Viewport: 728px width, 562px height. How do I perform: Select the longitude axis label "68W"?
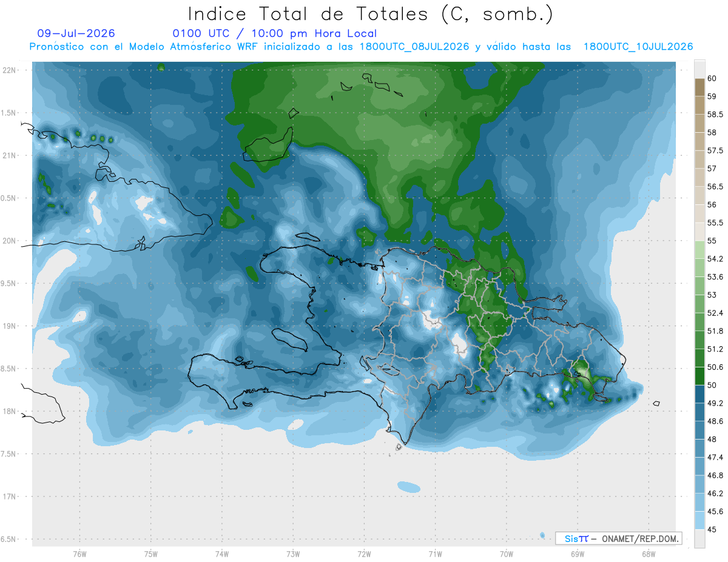tap(648, 554)
